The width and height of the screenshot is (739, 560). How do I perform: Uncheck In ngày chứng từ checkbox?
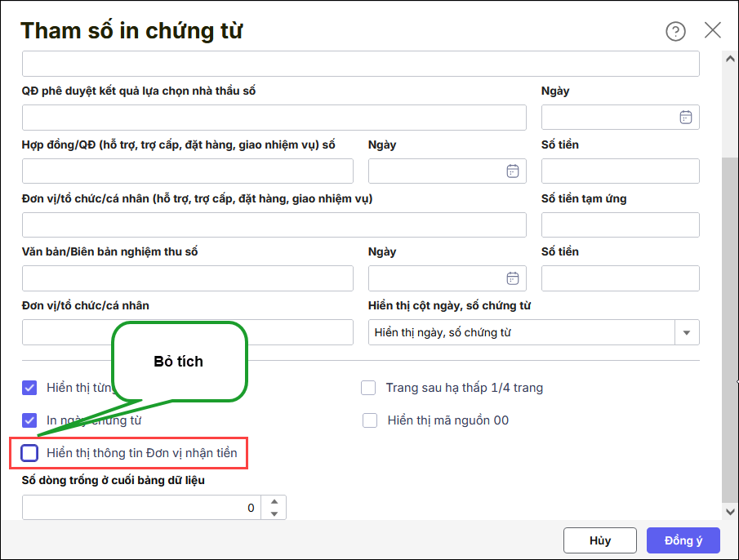29,420
